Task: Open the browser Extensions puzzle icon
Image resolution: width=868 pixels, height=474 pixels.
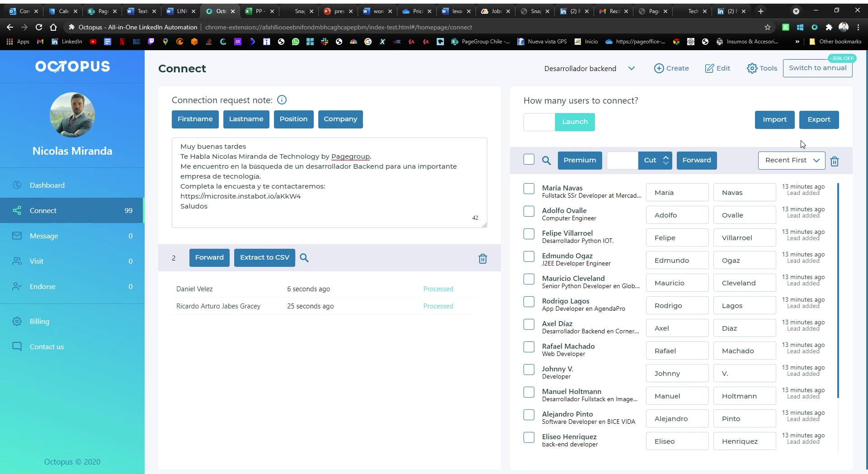Action: coord(829,27)
